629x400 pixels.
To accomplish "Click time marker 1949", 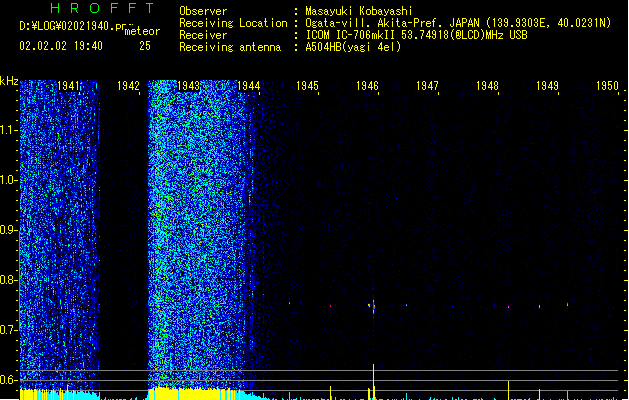I will 548,86.
